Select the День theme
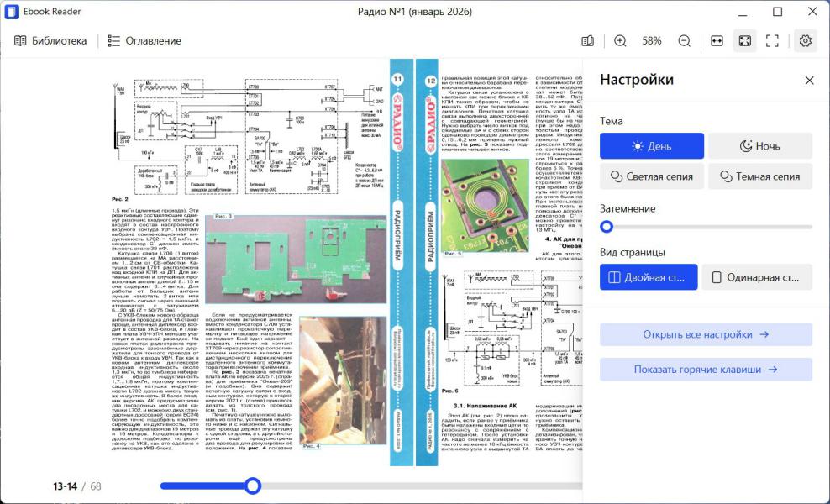This screenshot has height=504, width=830. click(x=651, y=146)
